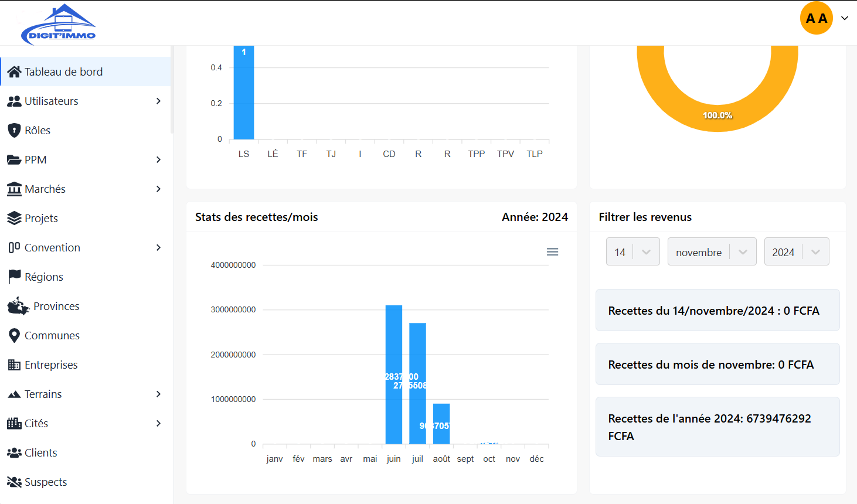857x504 pixels.
Task: Click the Entreprises building icon
Action: (14, 365)
